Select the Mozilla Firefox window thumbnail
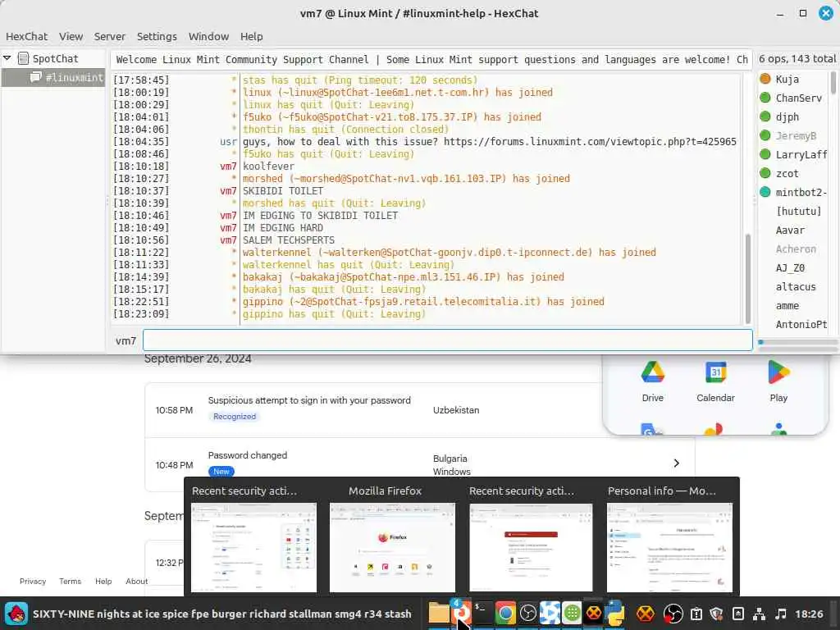The height and width of the screenshot is (630, 840). [x=392, y=547]
